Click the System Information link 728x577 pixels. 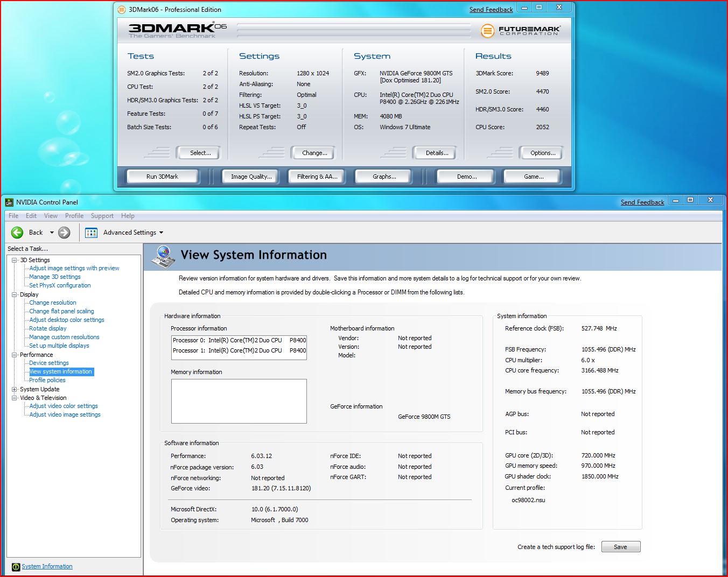(47, 566)
